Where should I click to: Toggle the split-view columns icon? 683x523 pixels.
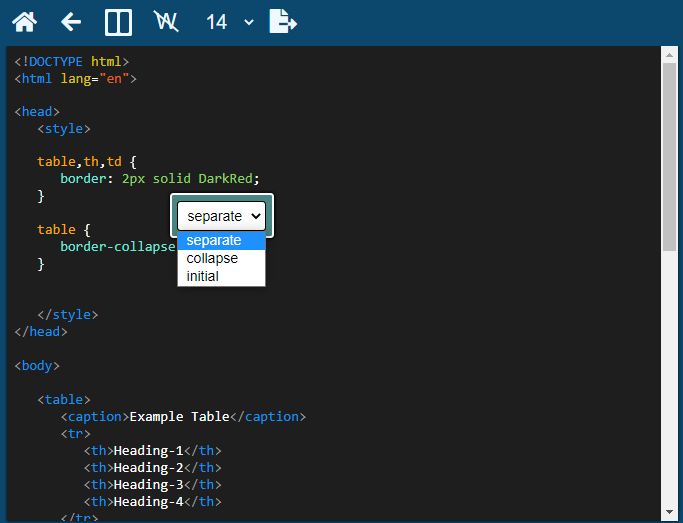coord(118,22)
